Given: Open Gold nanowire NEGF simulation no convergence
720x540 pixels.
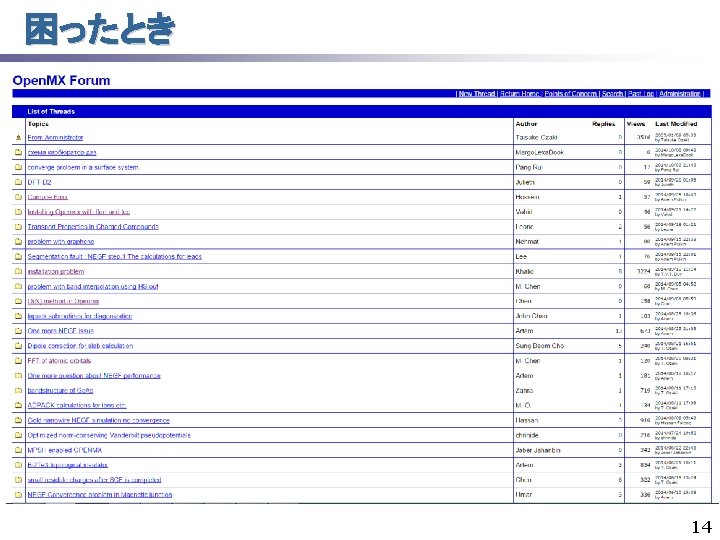Looking at the screenshot, I should point(99,420).
